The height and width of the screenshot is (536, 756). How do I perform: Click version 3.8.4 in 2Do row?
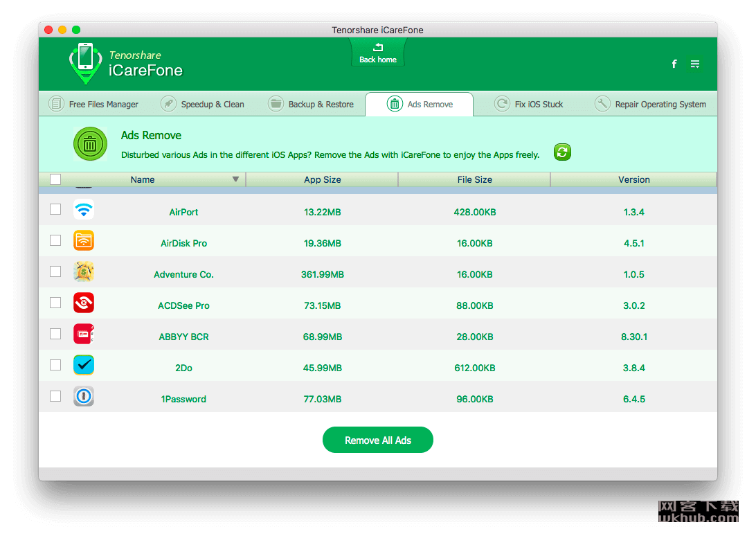634,368
